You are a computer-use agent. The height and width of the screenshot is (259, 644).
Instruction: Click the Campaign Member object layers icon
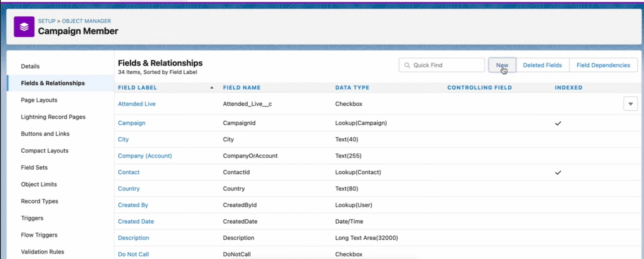[x=24, y=27]
